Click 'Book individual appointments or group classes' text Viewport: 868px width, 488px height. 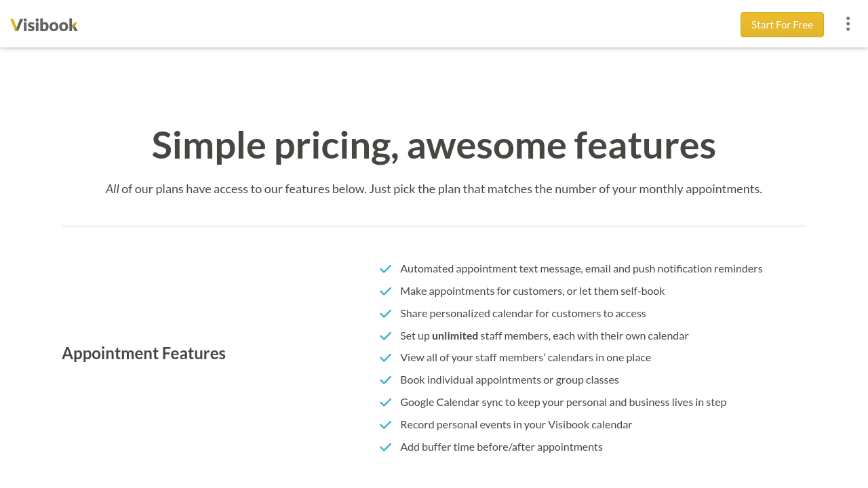[x=509, y=380]
